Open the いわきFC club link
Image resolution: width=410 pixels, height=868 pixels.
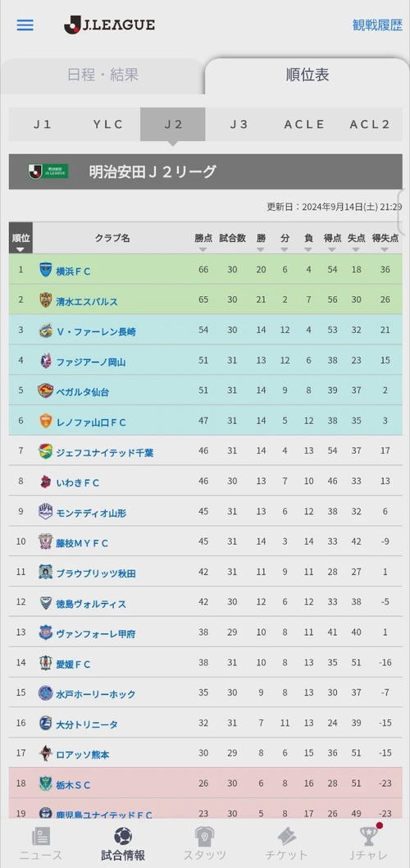[x=77, y=482]
